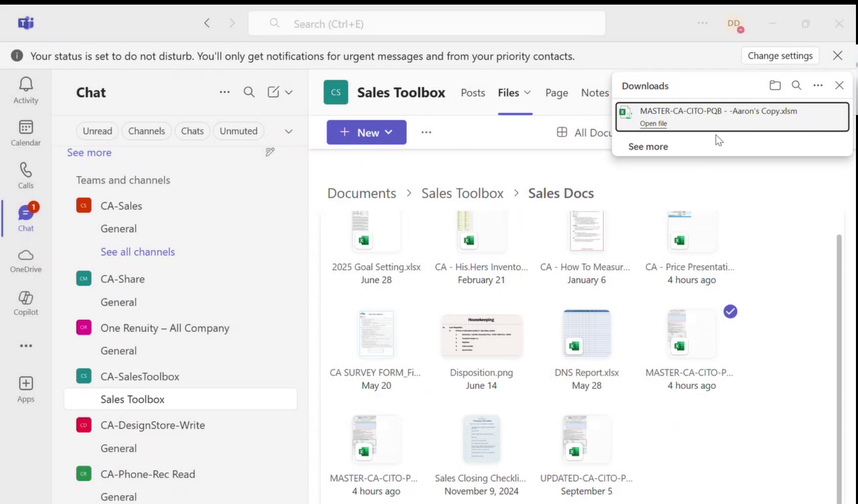
Task: Toggle the Unmuted chat filter
Action: click(238, 131)
